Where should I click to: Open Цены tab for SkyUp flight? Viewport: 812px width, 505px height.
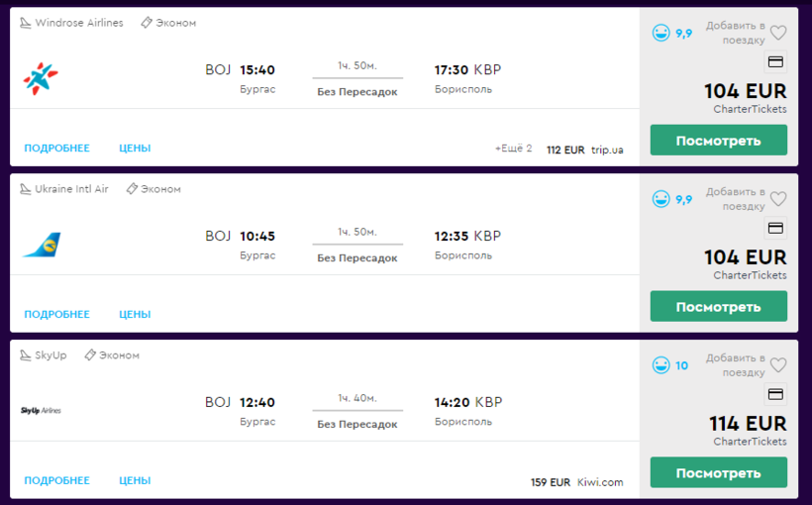pyautogui.click(x=135, y=481)
